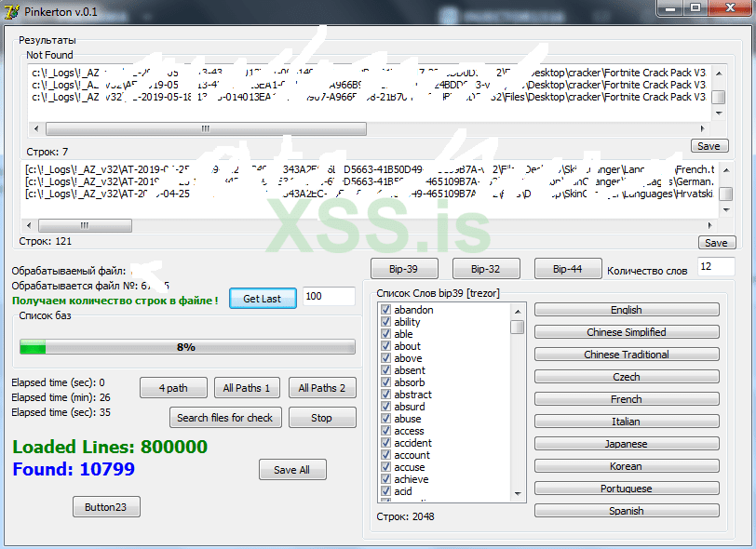
Task: Choose the Spanish word list
Action: click(627, 511)
